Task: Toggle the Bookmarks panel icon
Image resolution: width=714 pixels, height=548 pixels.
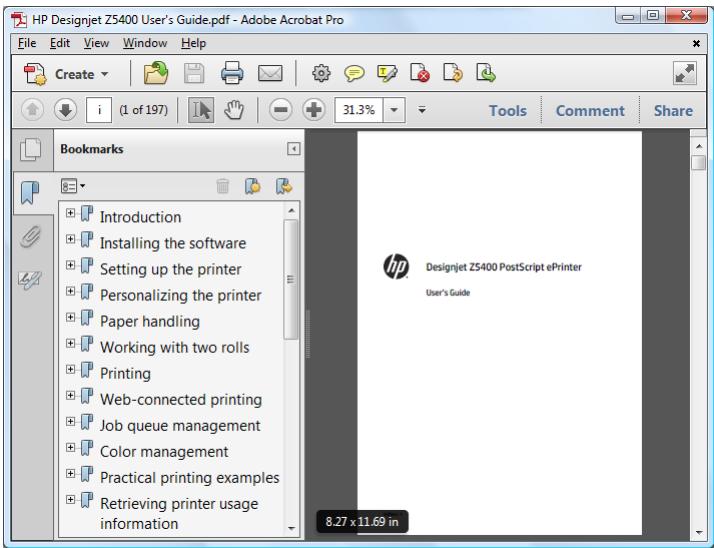Action: tap(31, 193)
